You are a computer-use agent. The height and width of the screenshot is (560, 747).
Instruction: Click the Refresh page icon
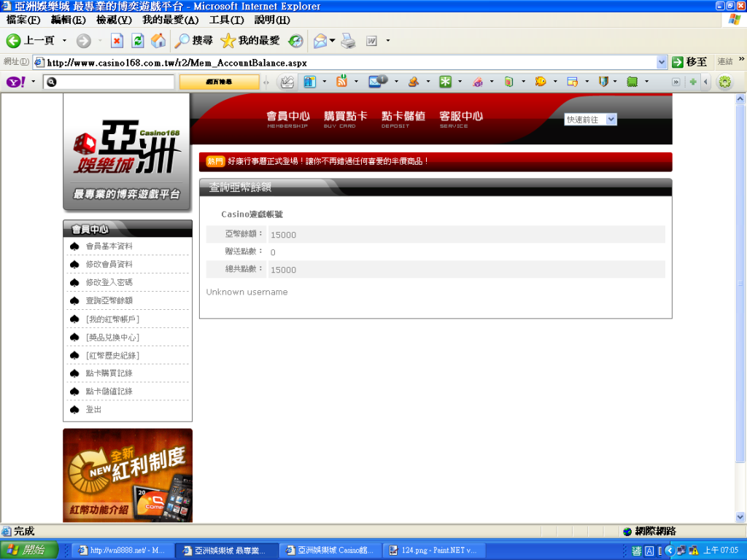tap(137, 41)
